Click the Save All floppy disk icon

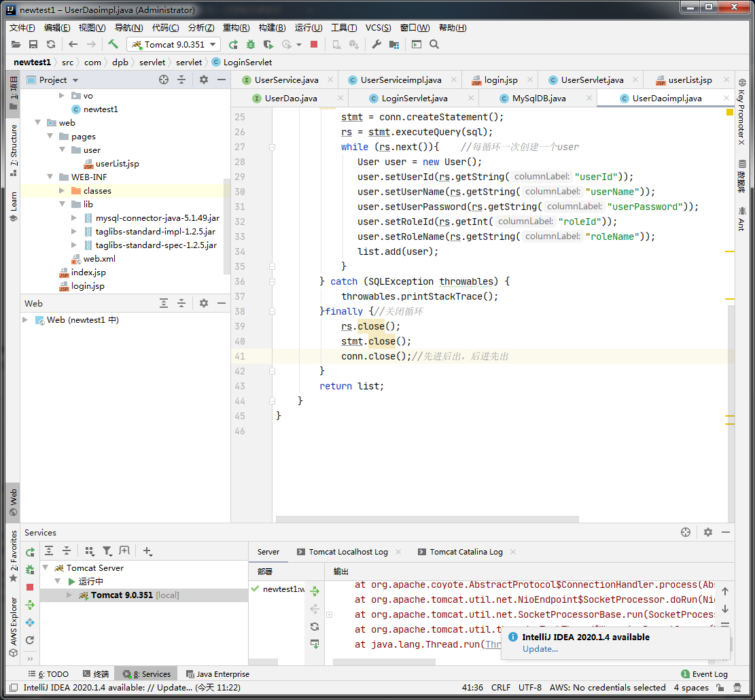tap(33, 44)
